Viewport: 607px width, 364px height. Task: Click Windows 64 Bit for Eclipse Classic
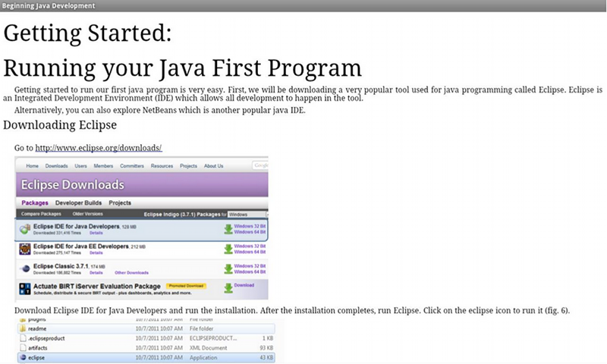point(250,272)
